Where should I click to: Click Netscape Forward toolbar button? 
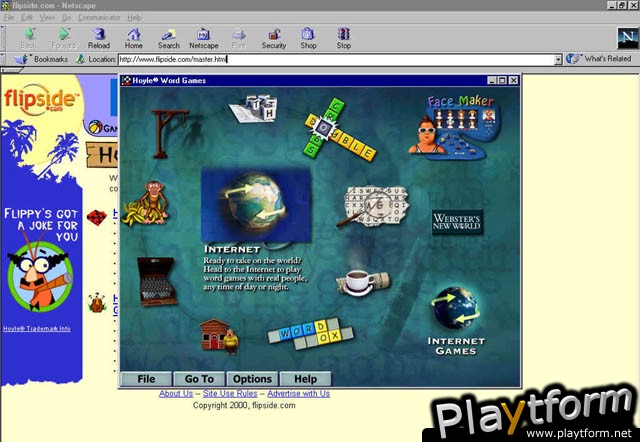tap(63, 38)
